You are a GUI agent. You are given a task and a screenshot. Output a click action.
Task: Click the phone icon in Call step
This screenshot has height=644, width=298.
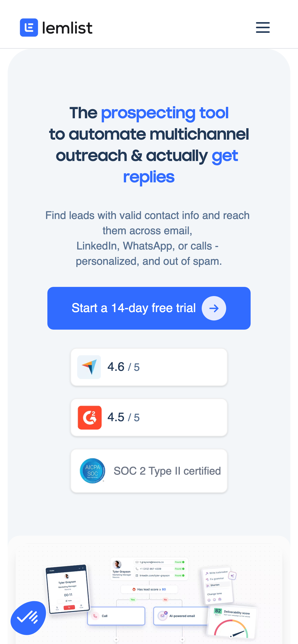click(x=95, y=616)
